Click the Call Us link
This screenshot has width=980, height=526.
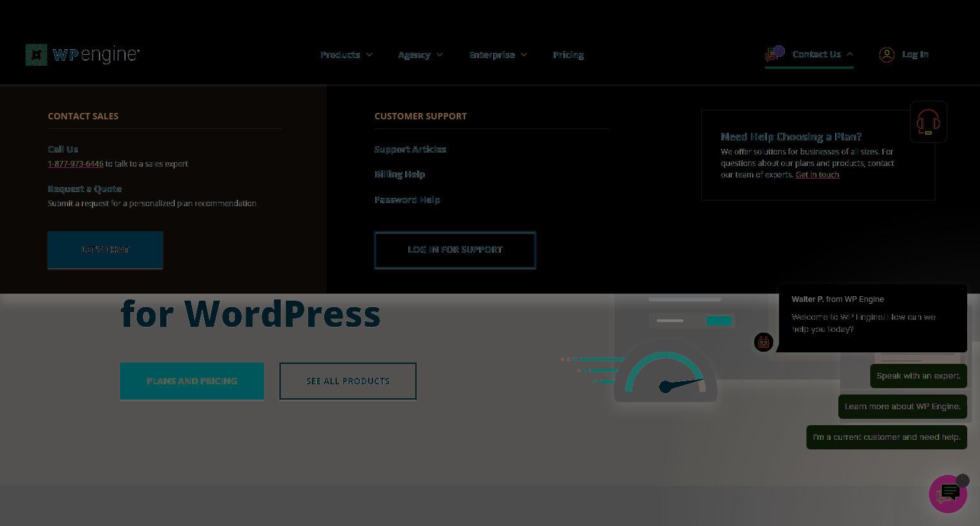(63, 149)
